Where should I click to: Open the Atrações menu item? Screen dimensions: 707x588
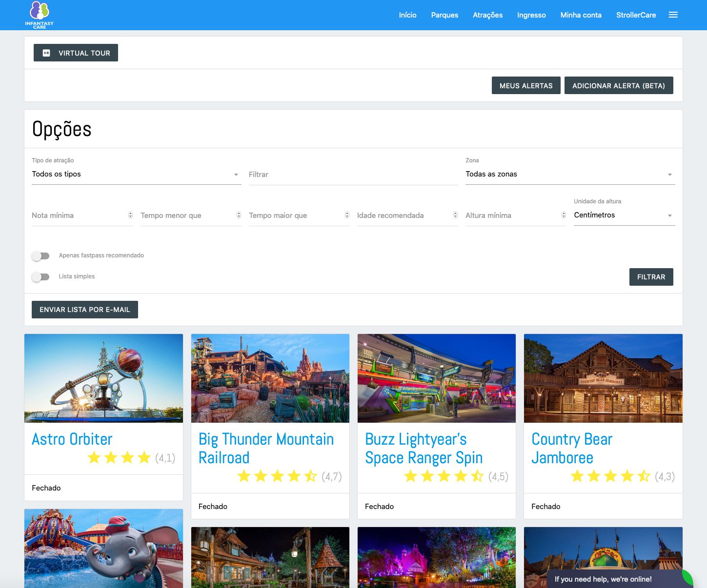(x=487, y=15)
